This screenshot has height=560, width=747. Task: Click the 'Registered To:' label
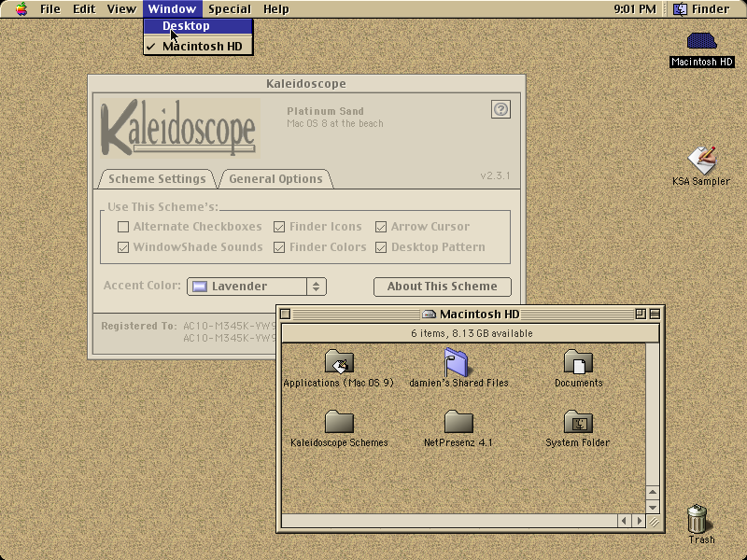[138, 326]
